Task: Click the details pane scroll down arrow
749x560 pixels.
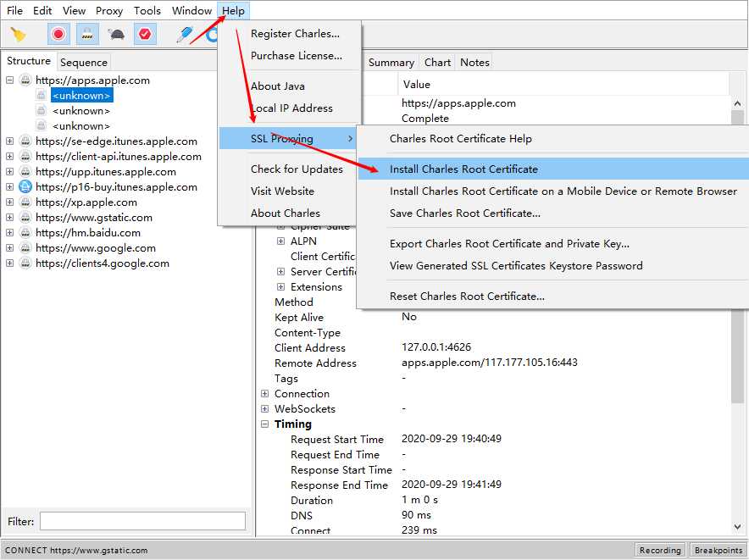Action: click(x=737, y=527)
